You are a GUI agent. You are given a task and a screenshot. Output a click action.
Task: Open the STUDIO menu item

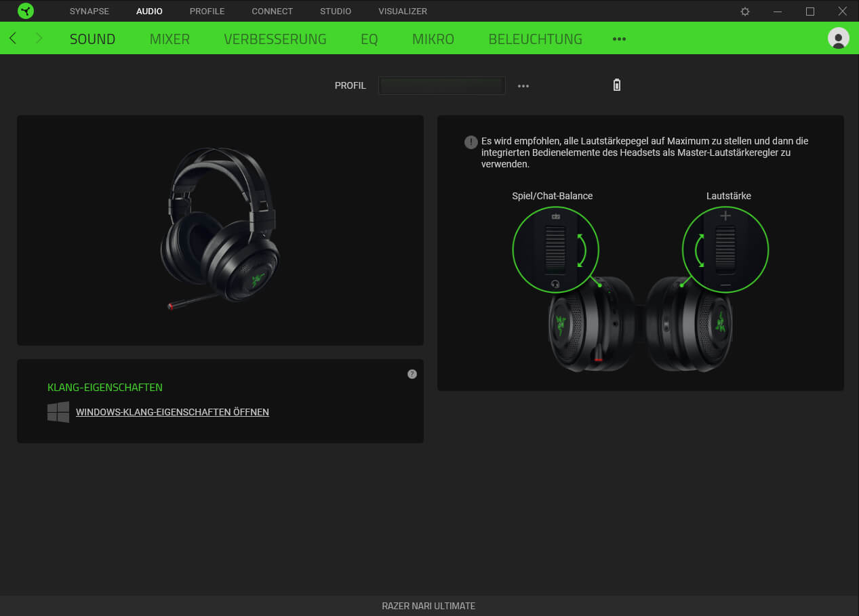pos(336,12)
